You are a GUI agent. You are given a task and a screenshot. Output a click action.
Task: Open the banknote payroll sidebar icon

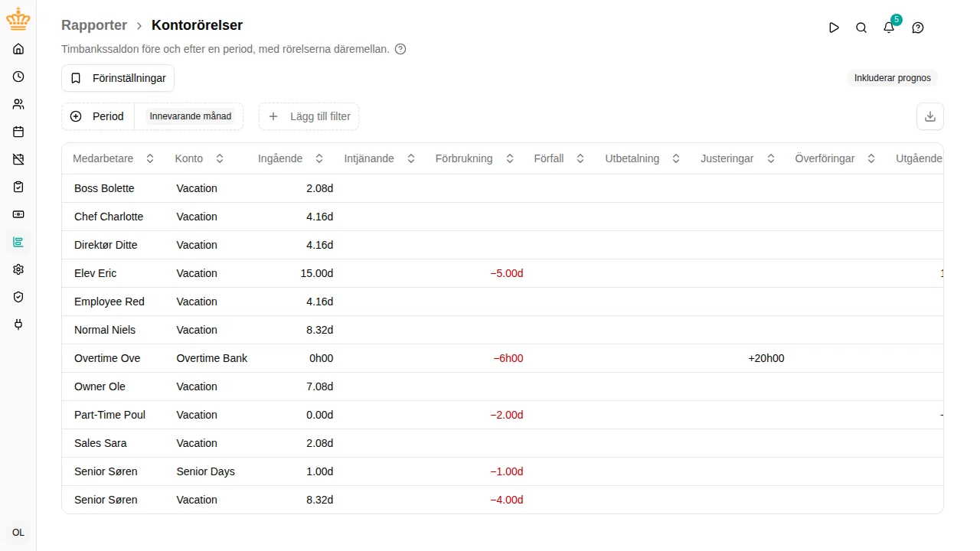pyautogui.click(x=18, y=214)
